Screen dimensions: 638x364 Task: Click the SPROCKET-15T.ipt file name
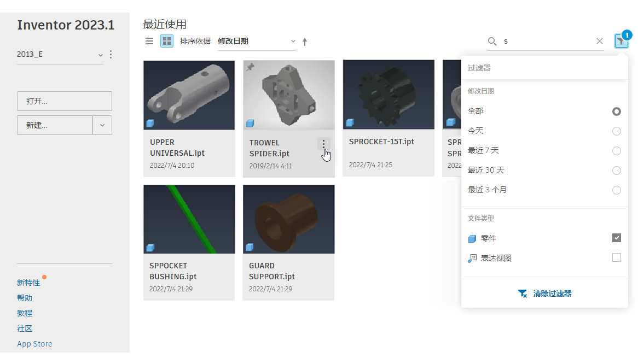point(382,142)
